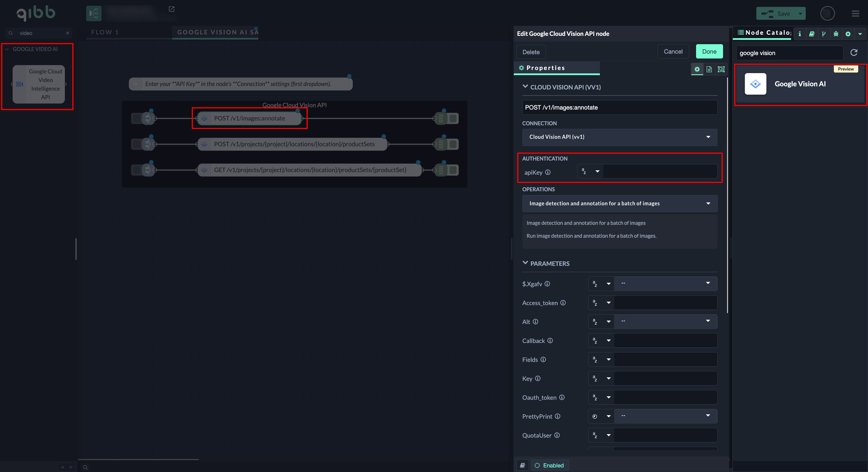The image size is (868, 472).
Task: Open the Operations dropdown for image detection
Action: point(619,203)
